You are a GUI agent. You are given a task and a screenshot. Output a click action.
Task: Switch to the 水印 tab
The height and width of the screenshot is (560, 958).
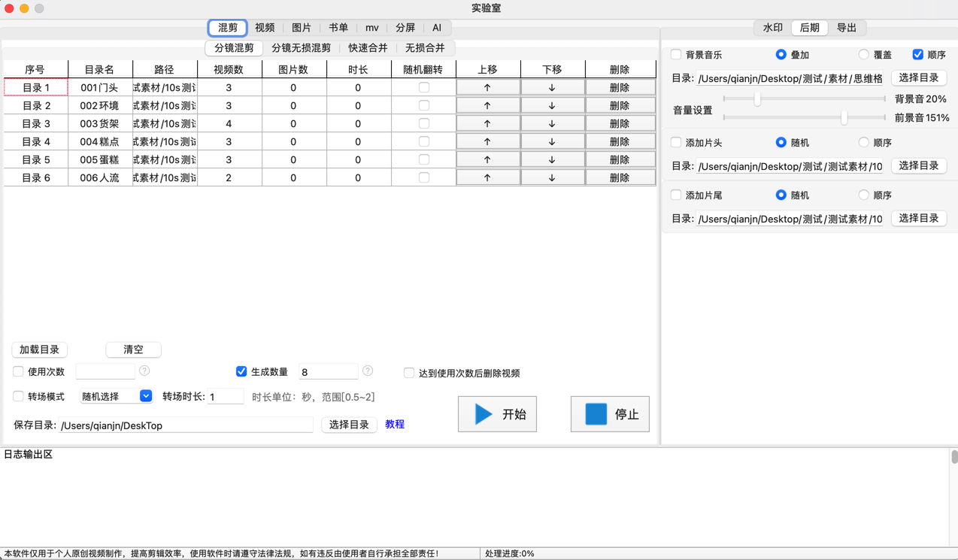click(x=772, y=28)
